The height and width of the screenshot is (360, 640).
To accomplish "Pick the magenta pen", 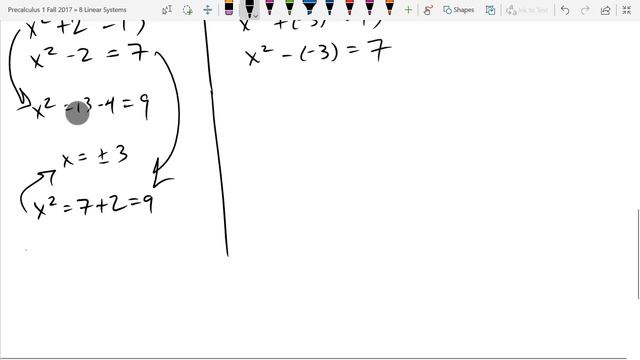I will (269, 8).
